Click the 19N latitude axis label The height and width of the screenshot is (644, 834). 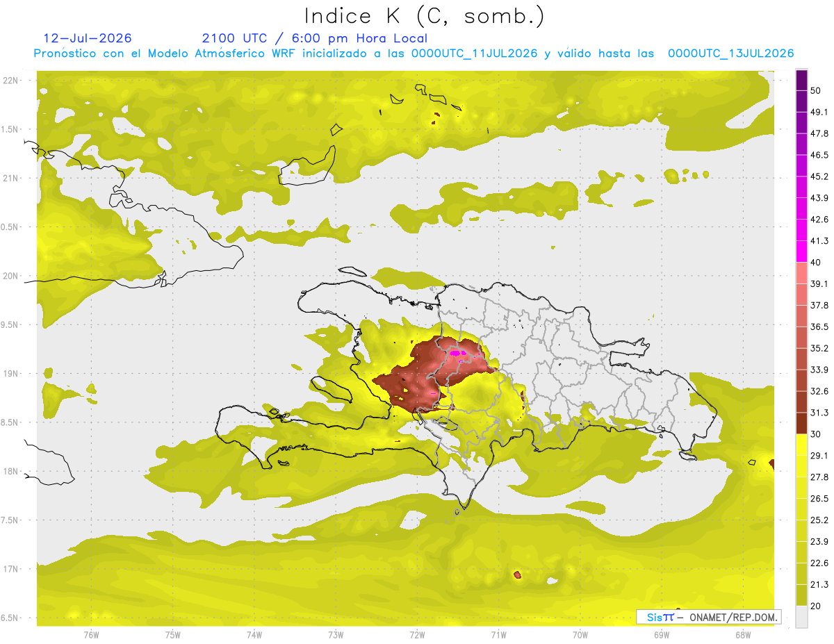[10, 374]
